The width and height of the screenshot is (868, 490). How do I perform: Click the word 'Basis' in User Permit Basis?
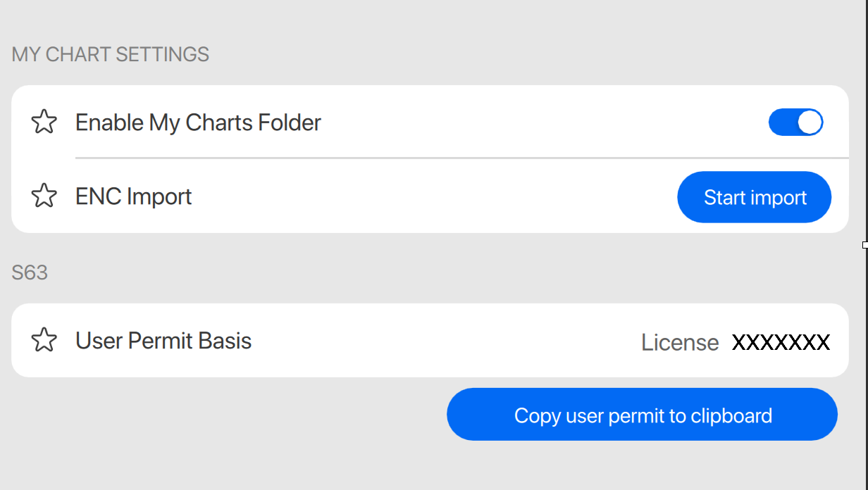click(x=225, y=341)
